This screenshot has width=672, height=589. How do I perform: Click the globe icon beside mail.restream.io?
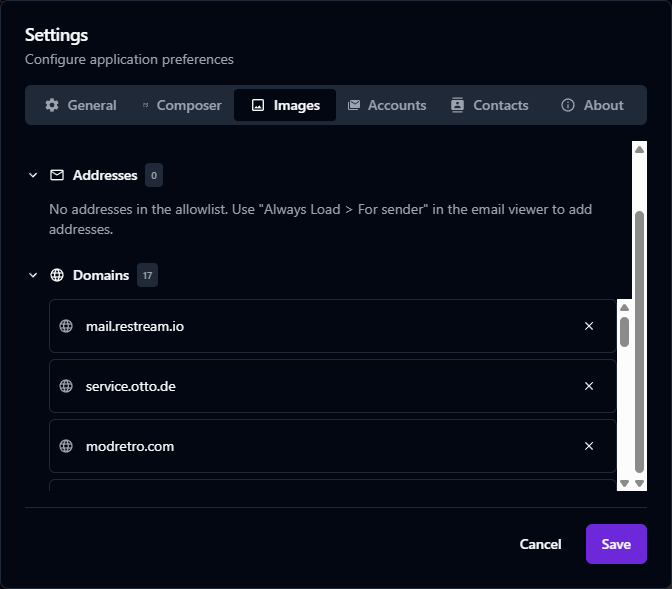(66, 326)
